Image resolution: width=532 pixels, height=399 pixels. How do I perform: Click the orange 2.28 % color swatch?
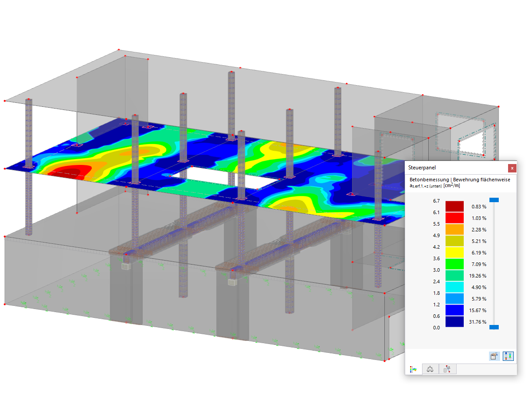[454, 229]
